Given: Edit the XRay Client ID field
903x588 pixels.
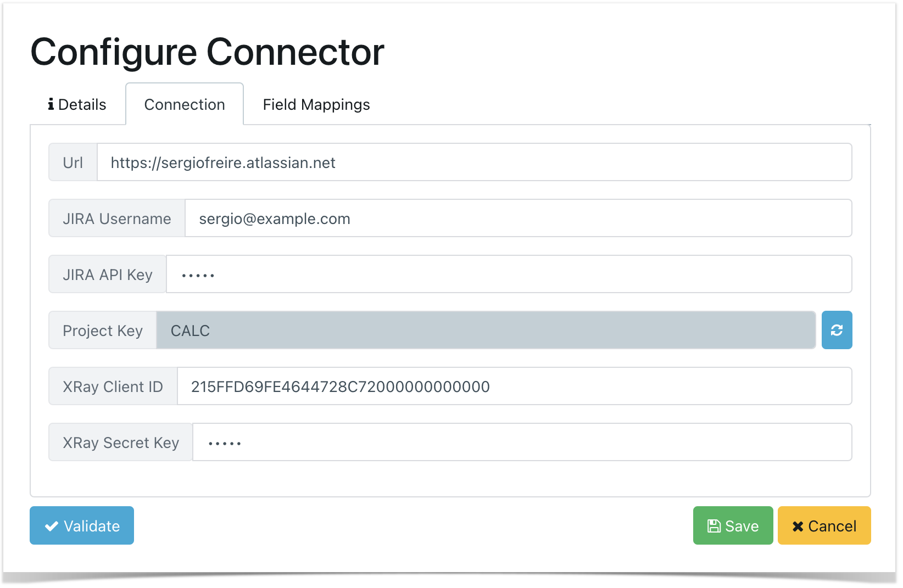Looking at the screenshot, I should (x=515, y=386).
